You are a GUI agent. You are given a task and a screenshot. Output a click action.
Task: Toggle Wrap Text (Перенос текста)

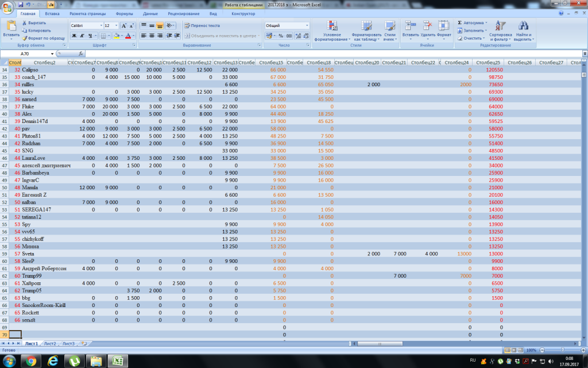click(202, 26)
